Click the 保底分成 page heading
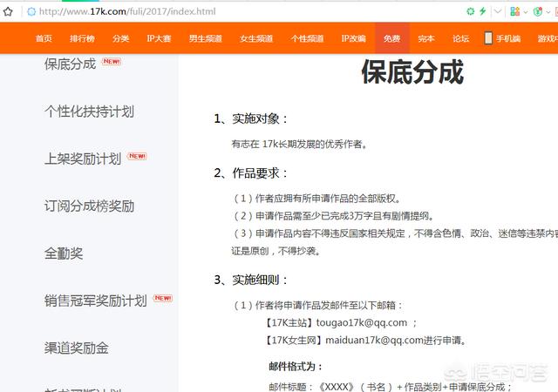Viewport: 558px width, 392px height. click(412, 72)
